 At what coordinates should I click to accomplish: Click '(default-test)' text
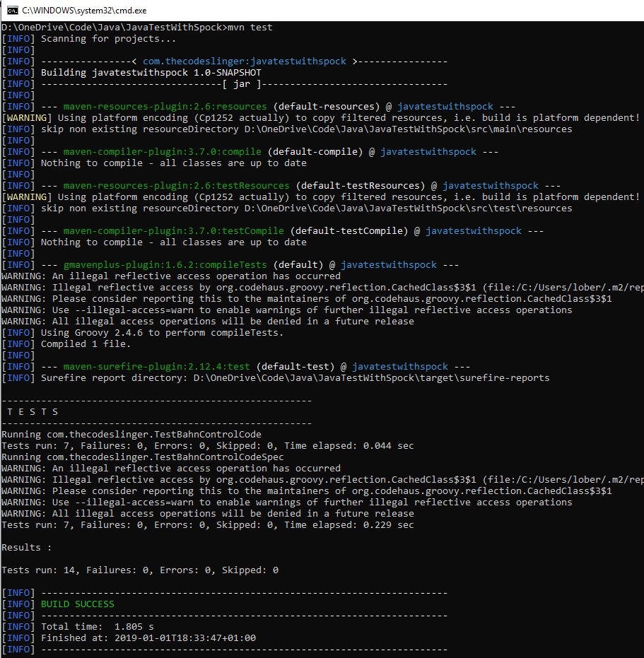pos(295,367)
